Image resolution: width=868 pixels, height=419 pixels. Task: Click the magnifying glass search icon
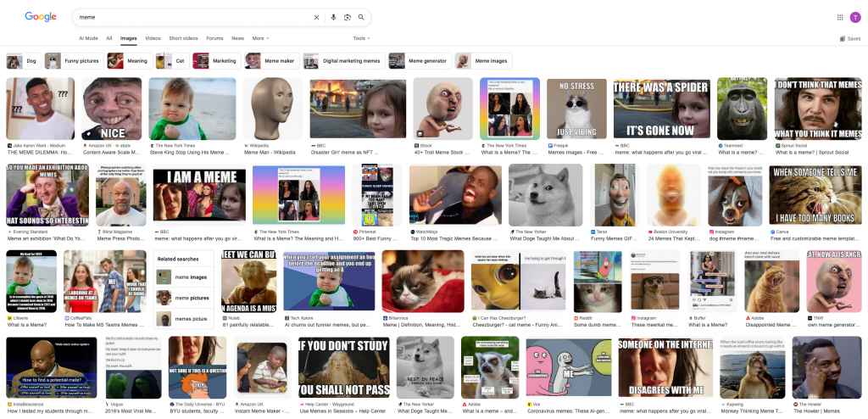361,17
